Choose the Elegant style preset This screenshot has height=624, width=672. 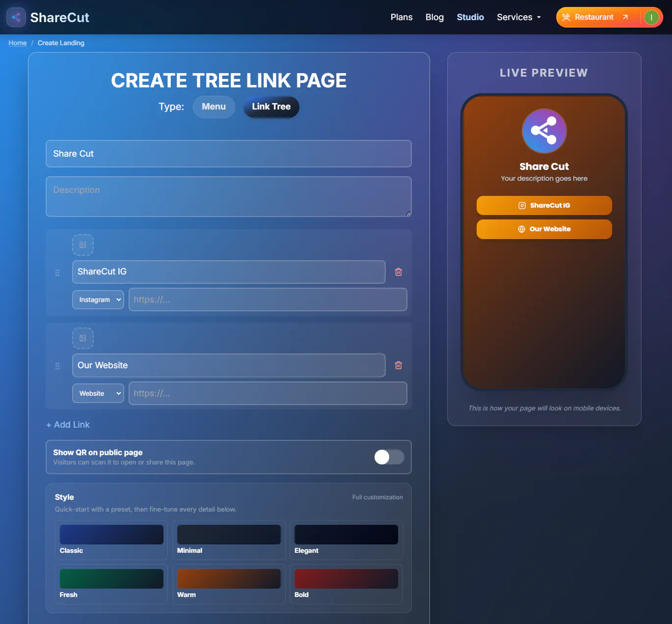346,540
